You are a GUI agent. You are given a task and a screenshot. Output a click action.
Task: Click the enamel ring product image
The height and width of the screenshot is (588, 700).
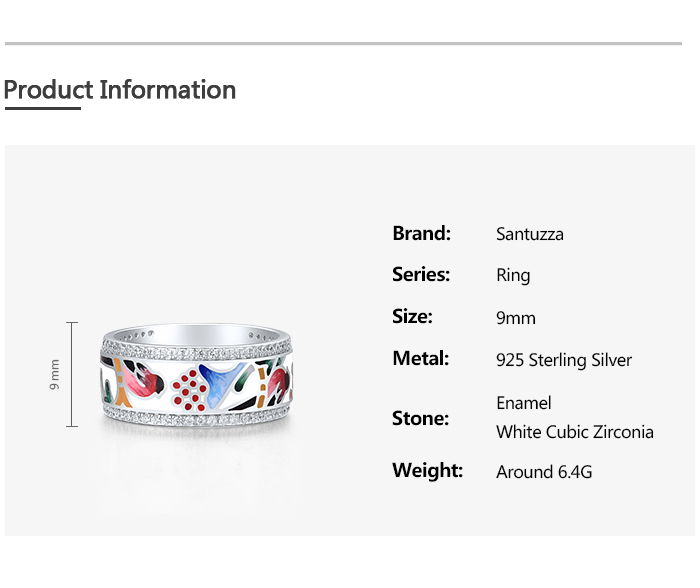(x=195, y=375)
